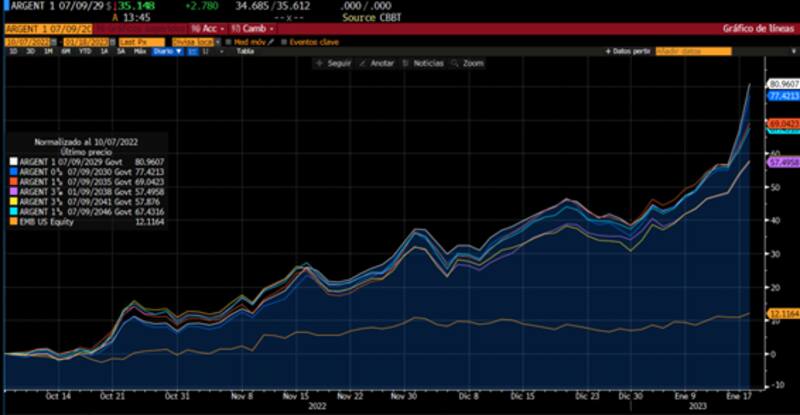Enable the Eventos clave checkbox
The image size is (800, 415).
point(283,42)
